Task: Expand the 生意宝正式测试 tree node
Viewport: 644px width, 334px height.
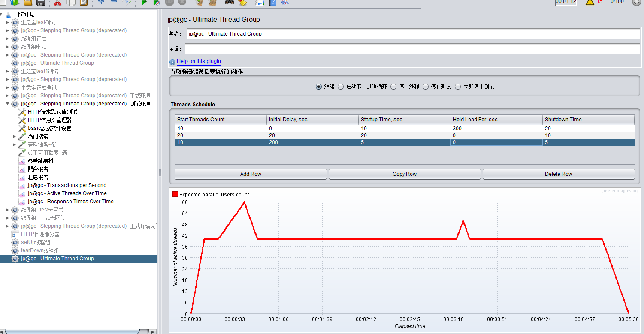Action: (7, 87)
